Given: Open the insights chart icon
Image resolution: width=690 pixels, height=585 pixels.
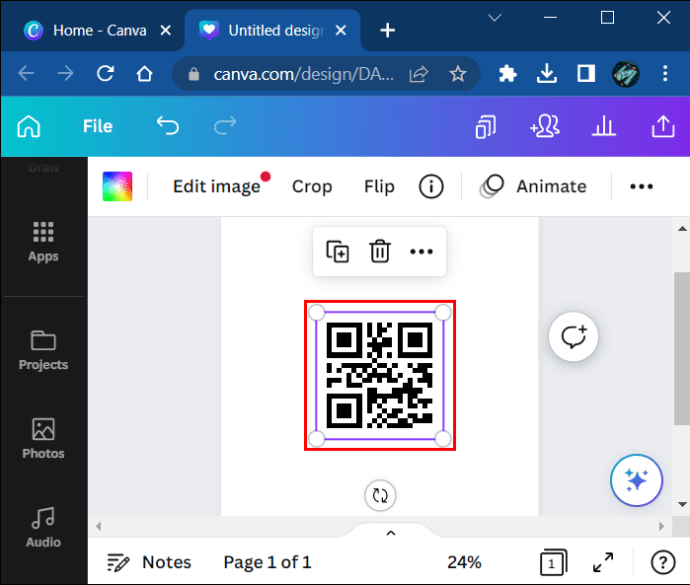Looking at the screenshot, I should tap(604, 127).
